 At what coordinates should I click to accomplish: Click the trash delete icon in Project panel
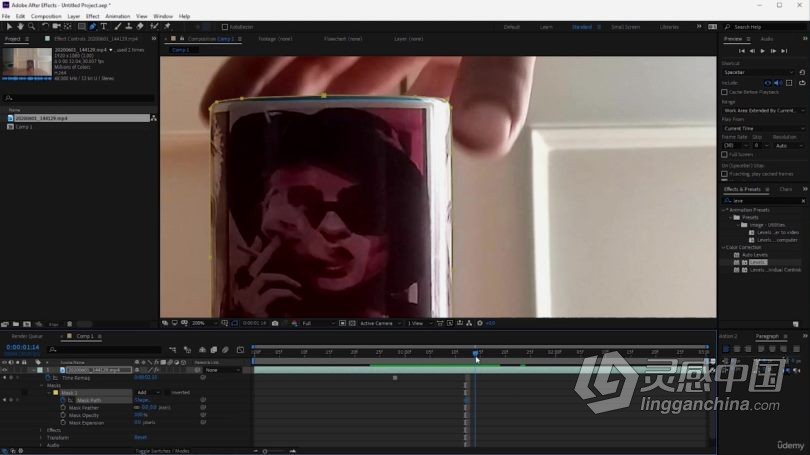pos(70,324)
